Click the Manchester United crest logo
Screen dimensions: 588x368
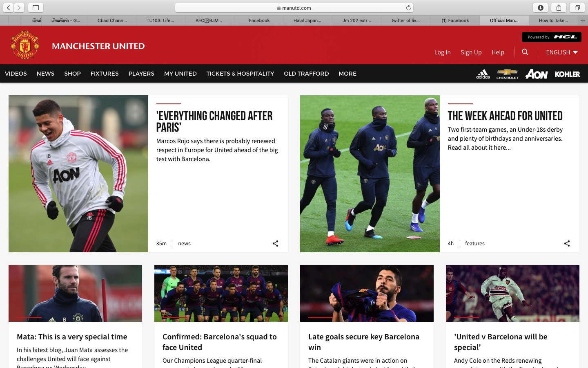click(25, 45)
